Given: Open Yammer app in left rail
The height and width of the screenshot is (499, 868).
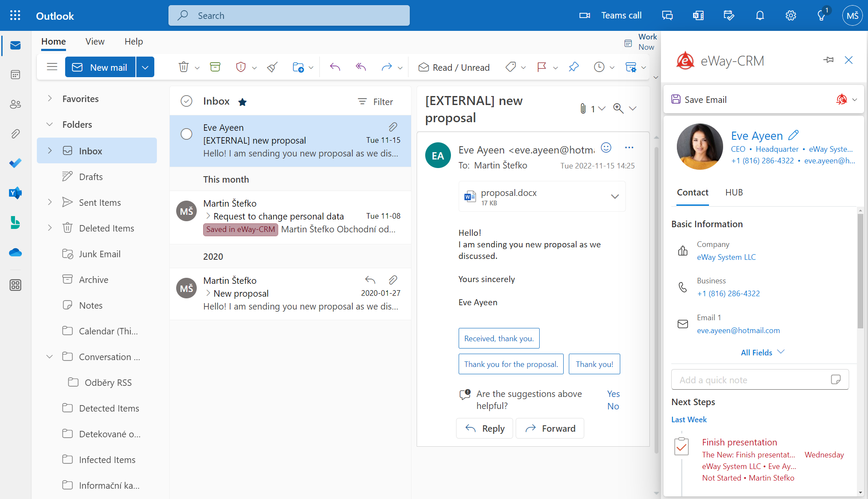Looking at the screenshot, I should click(15, 193).
